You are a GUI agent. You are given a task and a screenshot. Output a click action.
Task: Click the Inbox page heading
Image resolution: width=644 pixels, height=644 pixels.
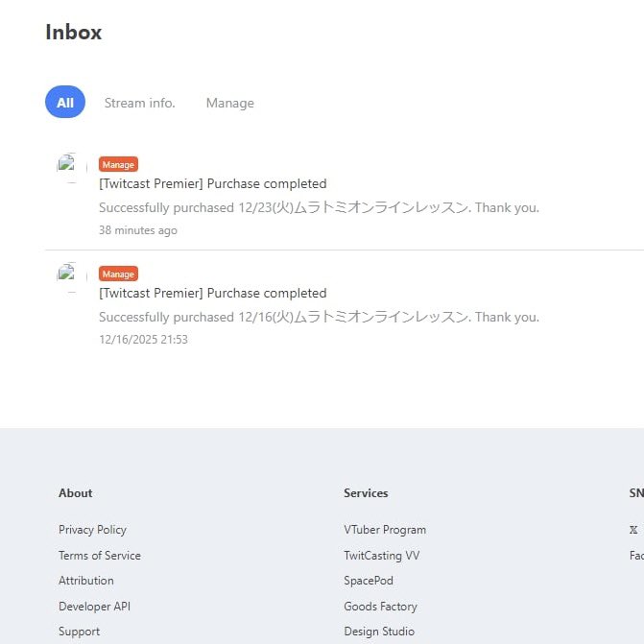click(x=74, y=32)
